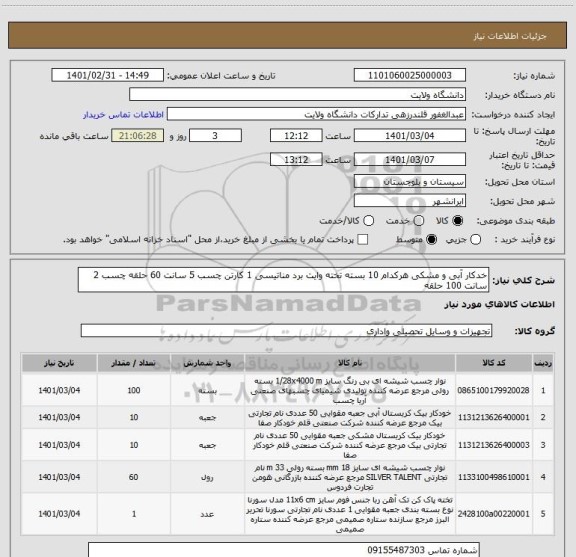Open the اطلاعات تماس خریدار link
This screenshot has width=576, height=557.
coord(123,115)
